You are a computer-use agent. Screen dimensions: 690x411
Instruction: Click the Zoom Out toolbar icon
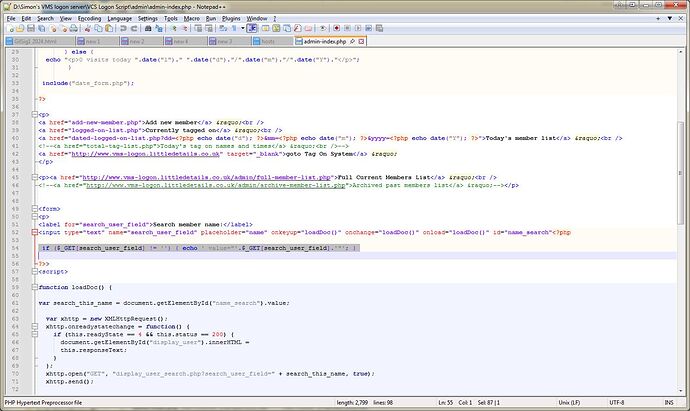point(184,28)
